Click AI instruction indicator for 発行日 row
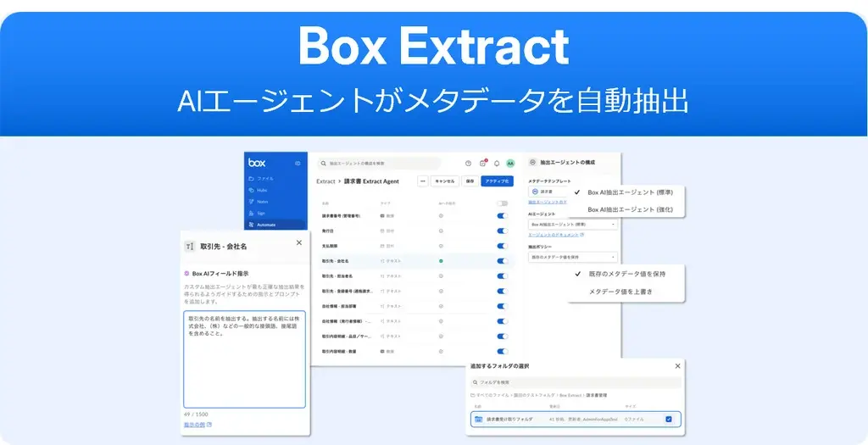The height and width of the screenshot is (445, 868). (441, 231)
